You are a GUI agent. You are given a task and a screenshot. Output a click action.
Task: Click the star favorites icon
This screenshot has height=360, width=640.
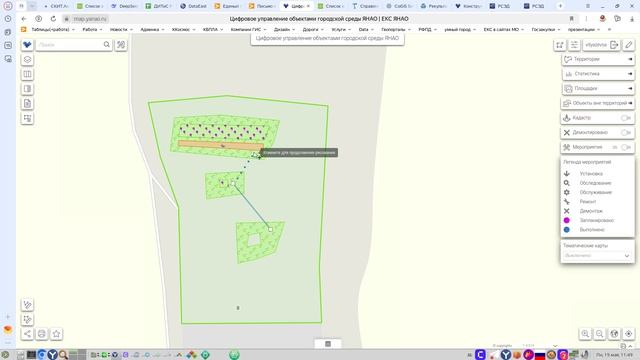[56, 334]
